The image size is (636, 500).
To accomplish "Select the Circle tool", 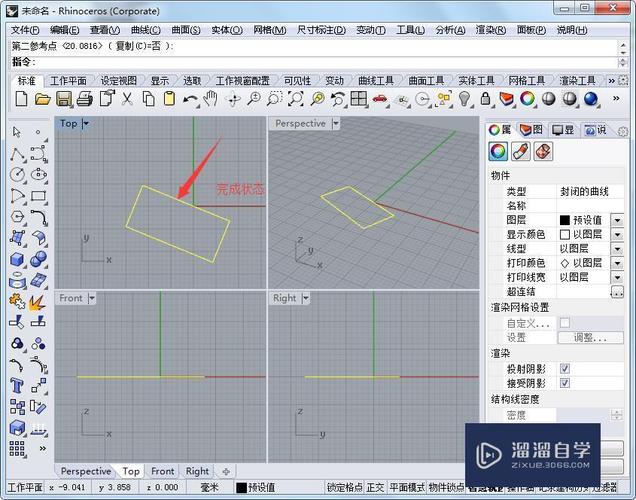I will (17, 175).
